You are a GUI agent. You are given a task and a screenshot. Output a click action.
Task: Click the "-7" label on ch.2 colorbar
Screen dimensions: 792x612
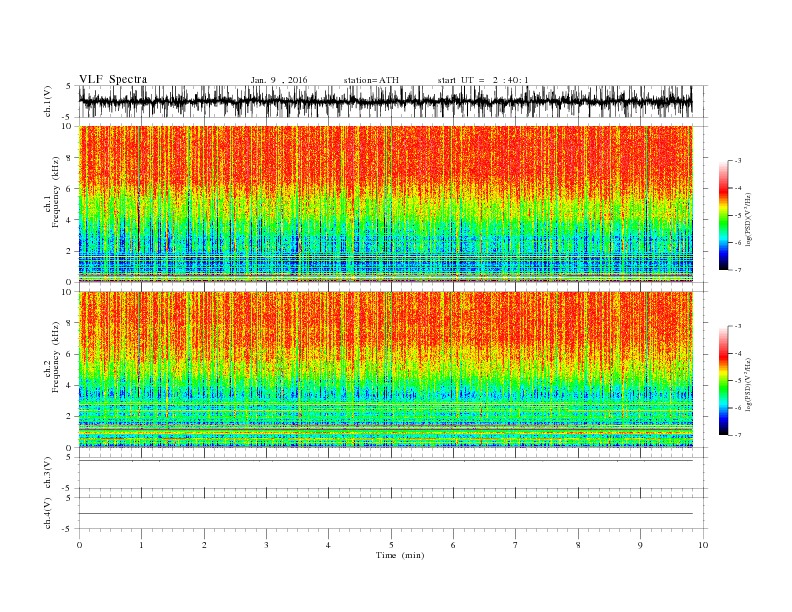pos(738,435)
